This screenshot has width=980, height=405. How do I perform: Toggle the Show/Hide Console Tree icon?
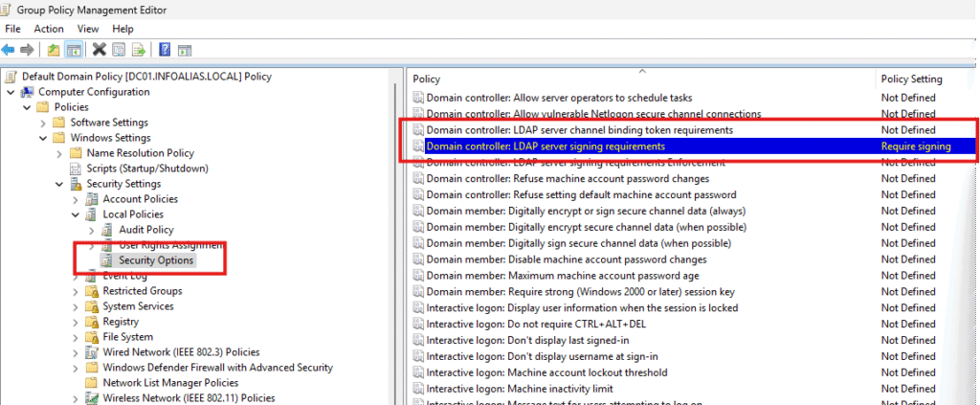(73, 50)
